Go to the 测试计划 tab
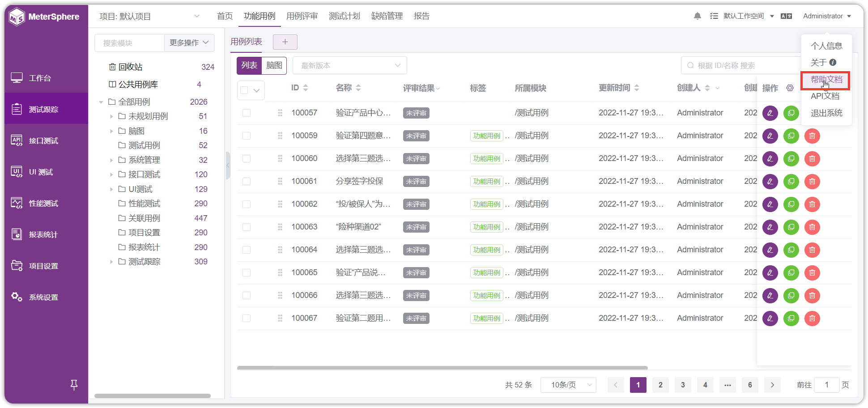 [x=345, y=16]
